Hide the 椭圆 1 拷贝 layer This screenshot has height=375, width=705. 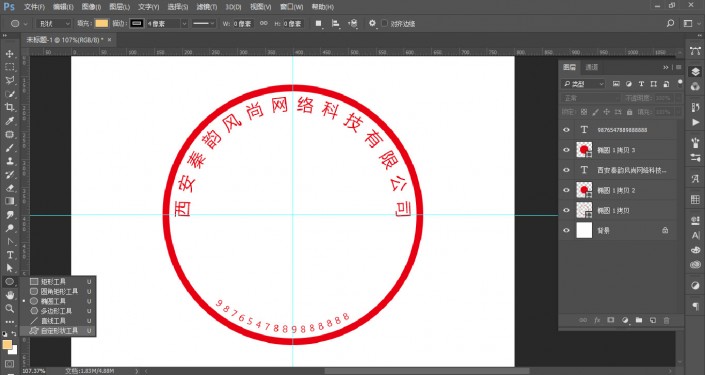coord(567,210)
